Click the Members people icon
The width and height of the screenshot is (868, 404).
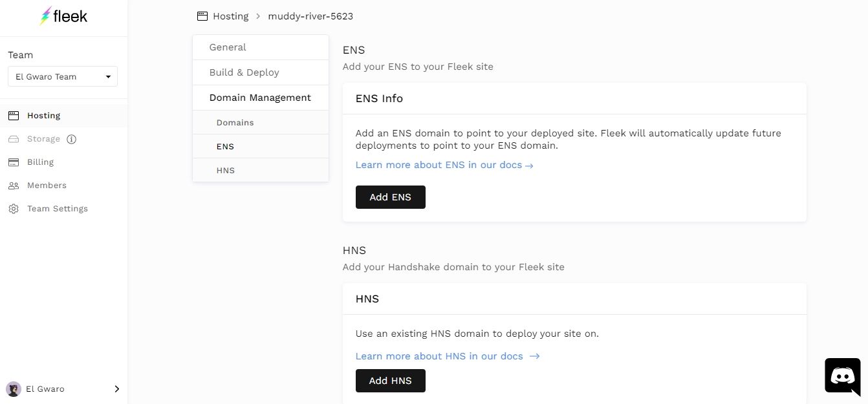pyautogui.click(x=14, y=186)
